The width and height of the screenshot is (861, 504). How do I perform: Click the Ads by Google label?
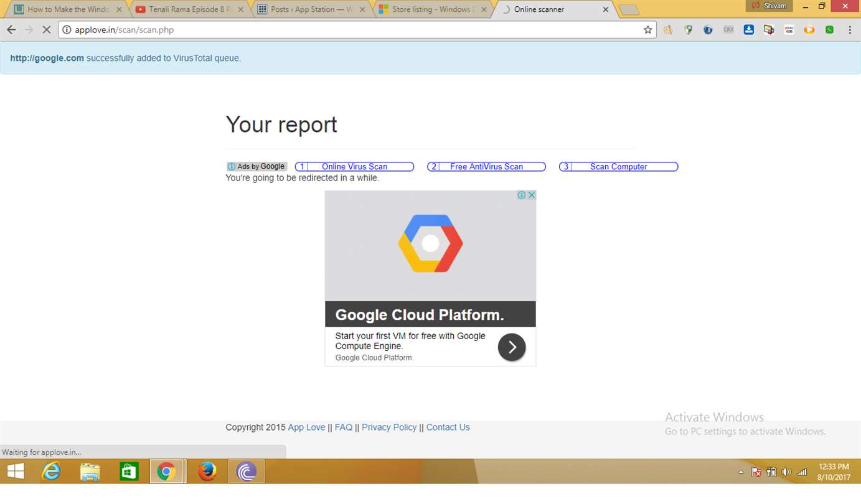(x=256, y=167)
